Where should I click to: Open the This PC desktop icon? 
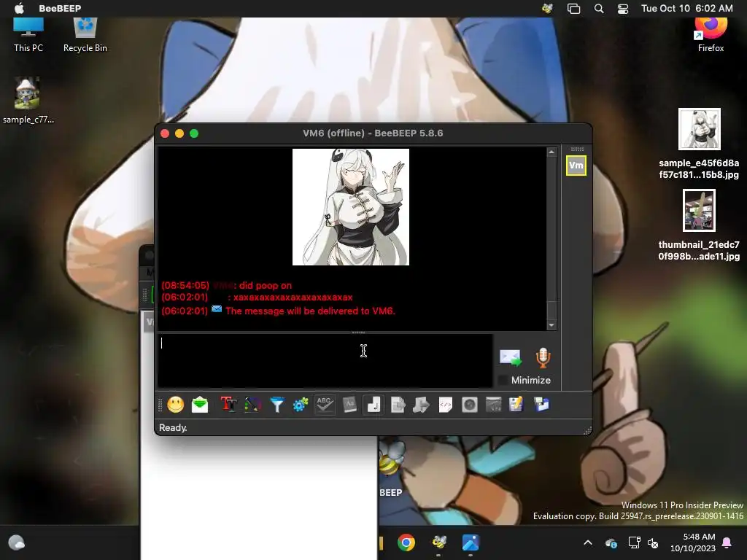coord(28,34)
